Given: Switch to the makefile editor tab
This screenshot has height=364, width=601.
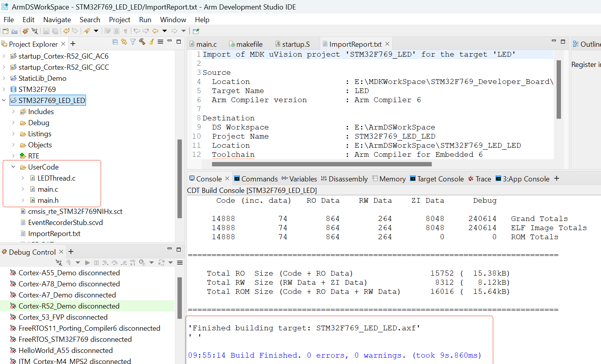Looking at the screenshot, I should pos(249,44).
